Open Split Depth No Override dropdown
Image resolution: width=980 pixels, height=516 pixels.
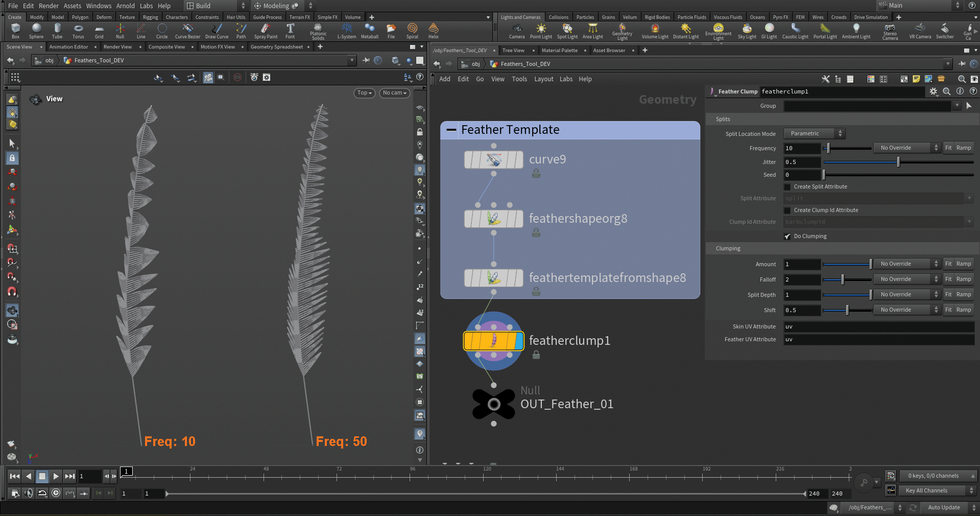907,294
